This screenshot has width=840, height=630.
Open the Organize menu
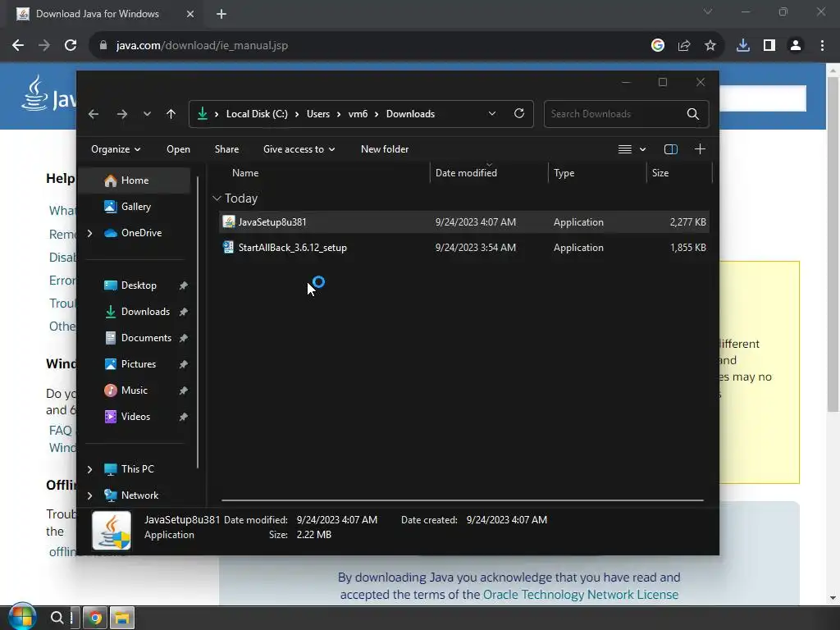[x=116, y=149]
